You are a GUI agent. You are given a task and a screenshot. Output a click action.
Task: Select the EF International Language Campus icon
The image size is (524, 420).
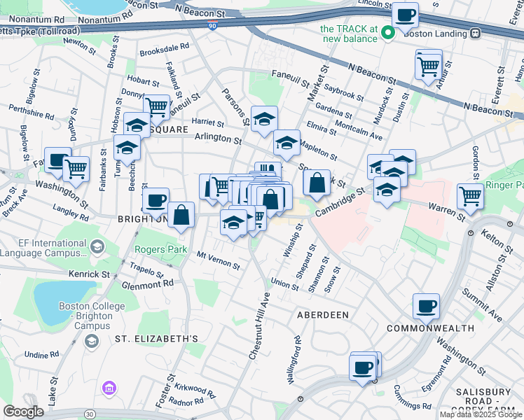(97, 246)
